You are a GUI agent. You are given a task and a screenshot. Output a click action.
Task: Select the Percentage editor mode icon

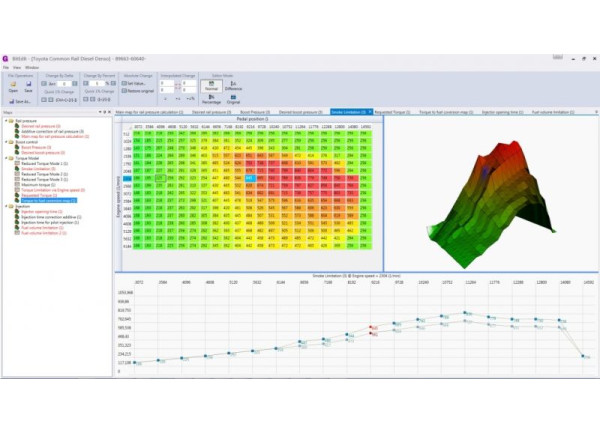(214, 99)
